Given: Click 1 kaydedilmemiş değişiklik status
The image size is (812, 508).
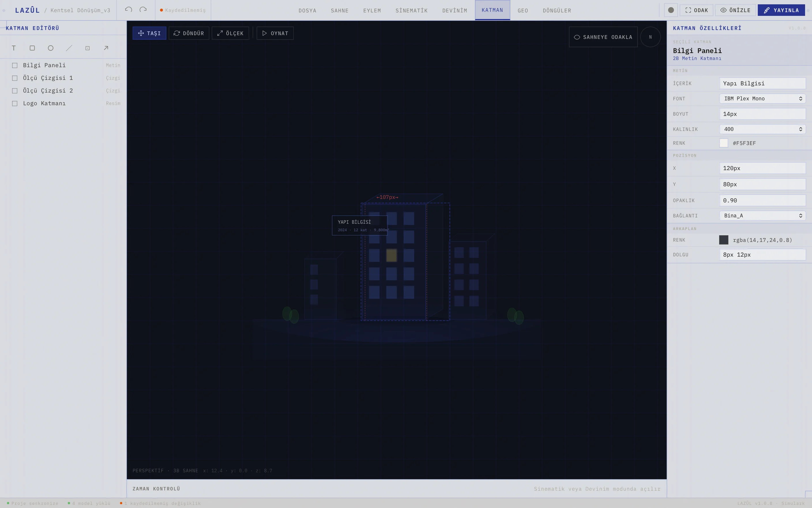Looking at the screenshot, I should 160,503.
